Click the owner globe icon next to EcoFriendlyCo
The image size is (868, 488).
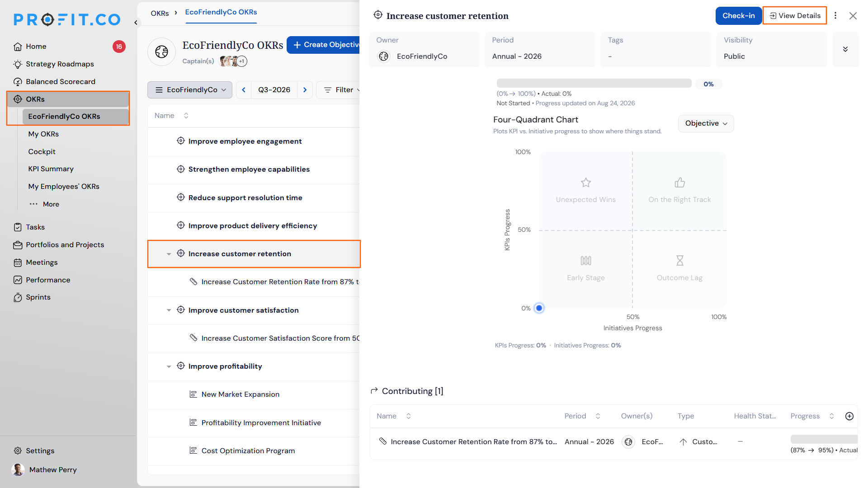click(384, 56)
